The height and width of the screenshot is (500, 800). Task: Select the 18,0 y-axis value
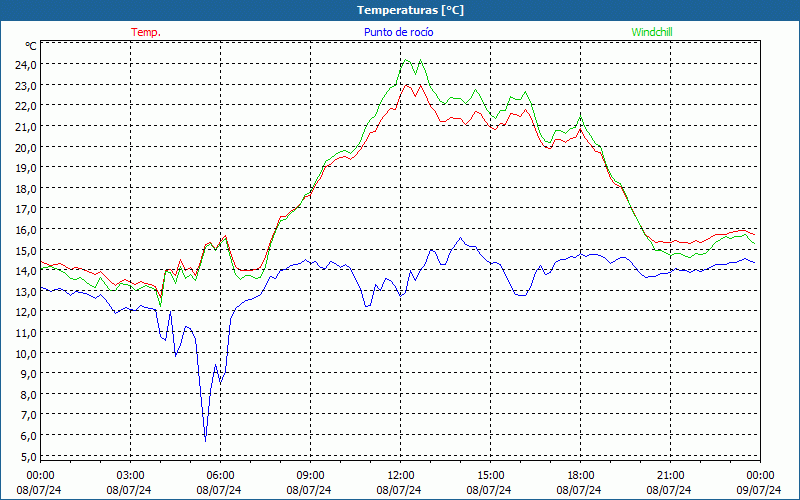point(26,189)
